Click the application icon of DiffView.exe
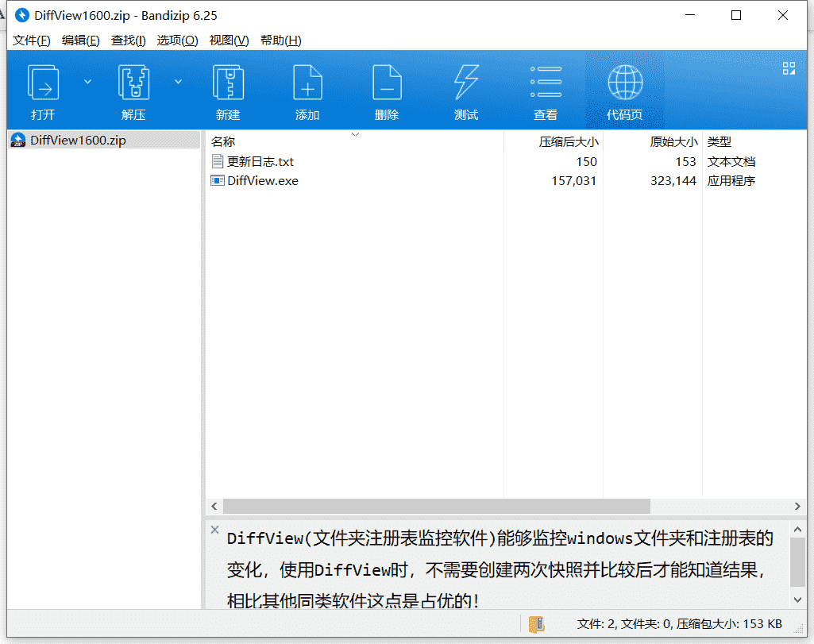The image size is (814, 644). point(218,180)
